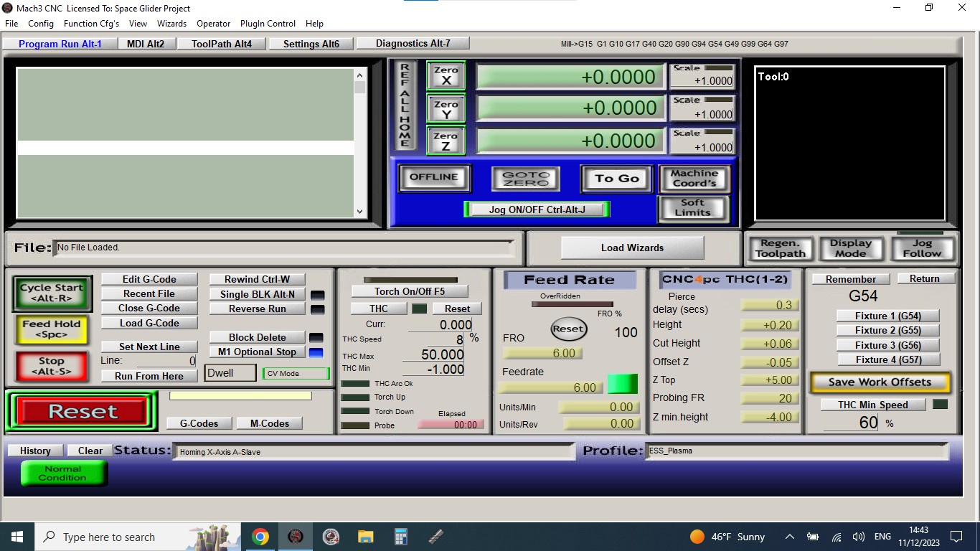This screenshot has width=980, height=551.
Task: Toggle Machine Coord's display
Action: pos(694,178)
